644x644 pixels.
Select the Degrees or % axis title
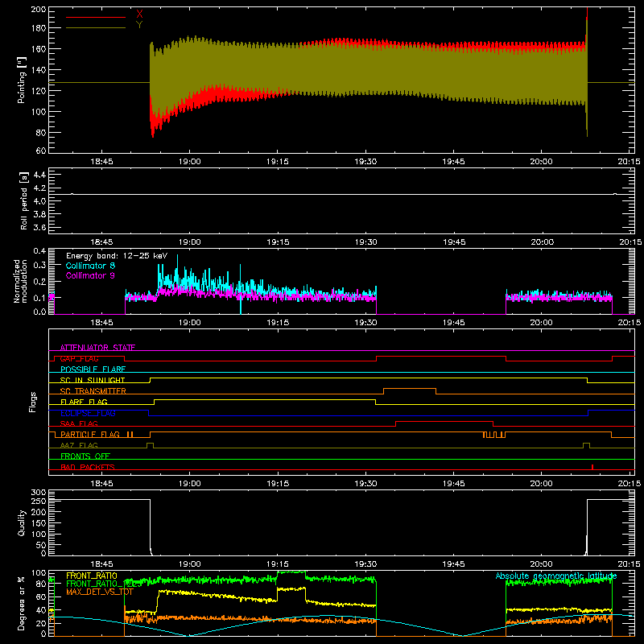(x=22, y=603)
